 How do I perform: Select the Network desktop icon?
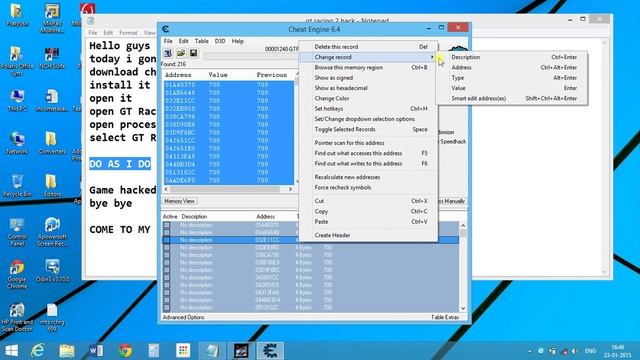pyautogui.click(x=17, y=143)
